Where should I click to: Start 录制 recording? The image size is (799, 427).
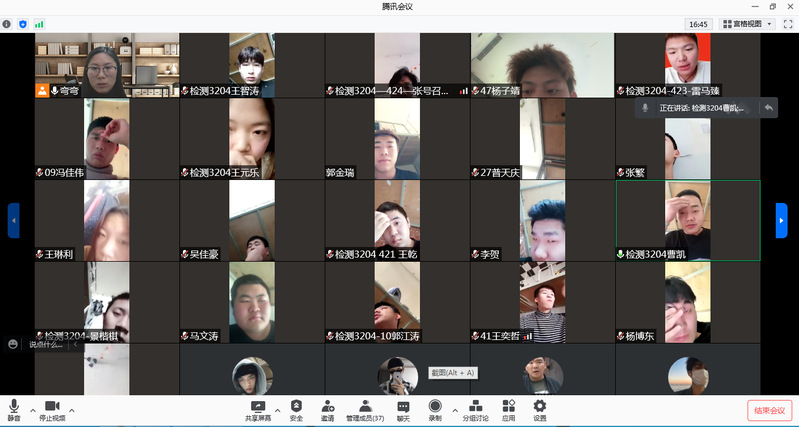click(435, 409)
